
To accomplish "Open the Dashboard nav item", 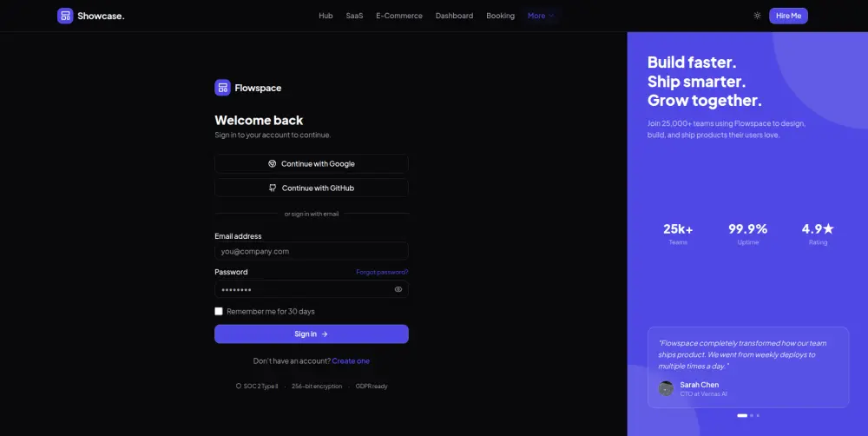I will [x=454, y=16].
